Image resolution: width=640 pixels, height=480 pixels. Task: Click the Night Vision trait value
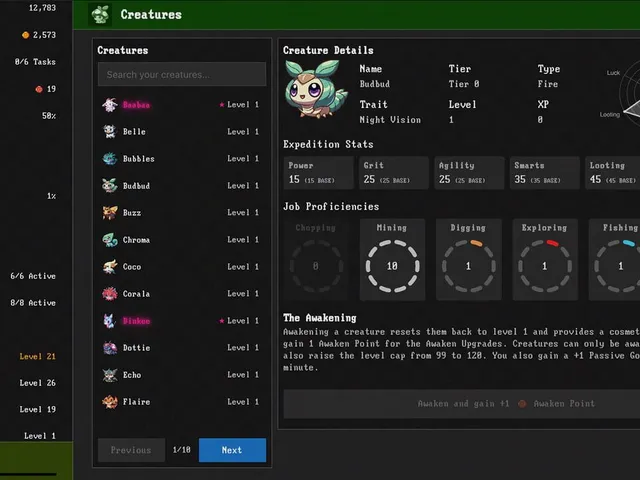(390, 120)
